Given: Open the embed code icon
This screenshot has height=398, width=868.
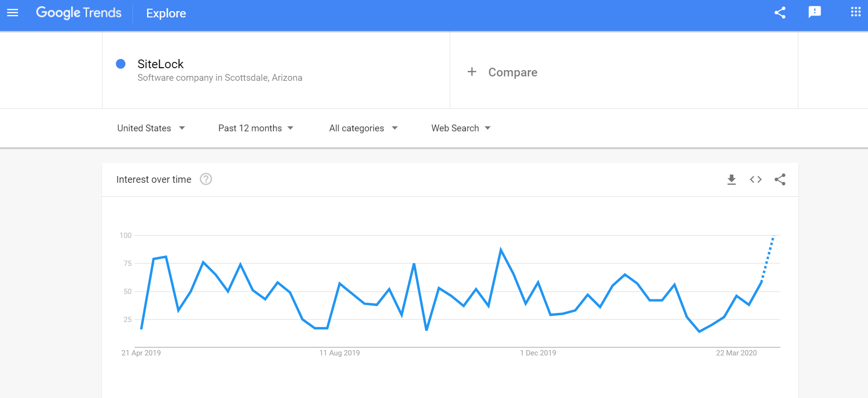Looking at the screenshot, I should [x=756, y=179].
